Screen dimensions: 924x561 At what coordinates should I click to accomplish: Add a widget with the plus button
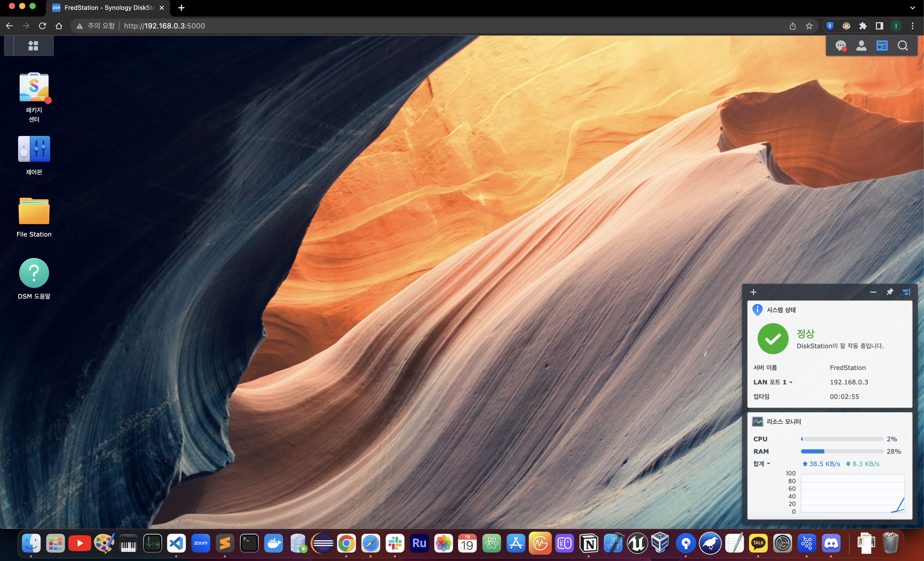[x=753, y=292]
